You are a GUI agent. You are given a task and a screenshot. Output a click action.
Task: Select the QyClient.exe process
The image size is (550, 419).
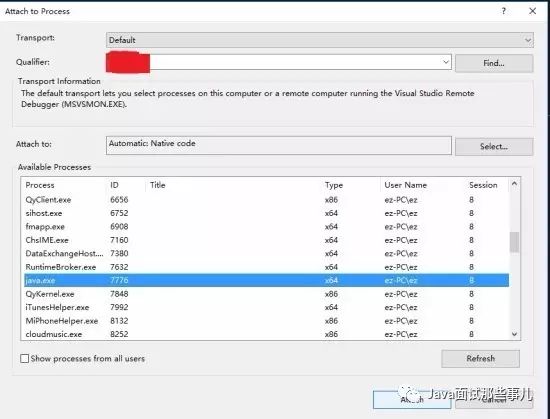point(48,200)
